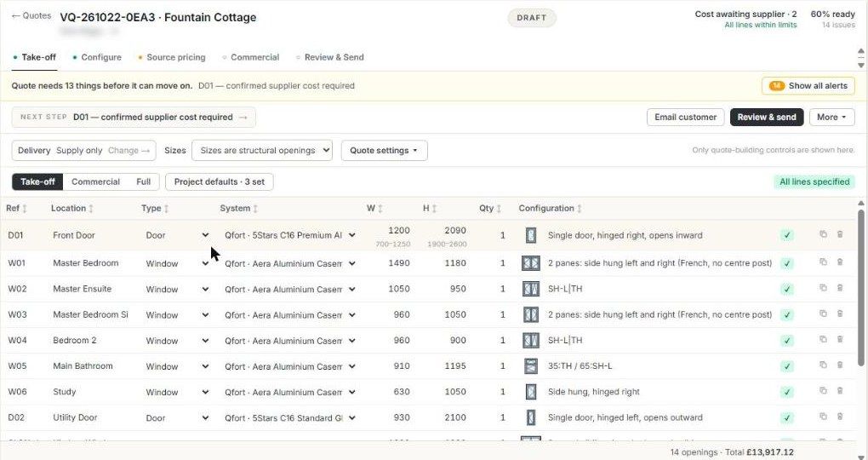The image size is (868, 460).
Task: Open W01 French window configuration thumbnail
Action: coord(531,262)
